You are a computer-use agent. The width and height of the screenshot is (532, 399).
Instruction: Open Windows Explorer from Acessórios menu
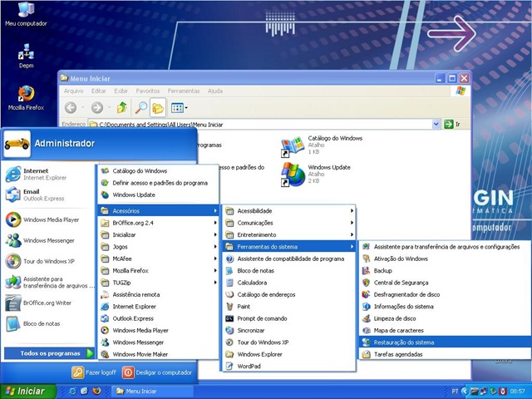point(289,354)
